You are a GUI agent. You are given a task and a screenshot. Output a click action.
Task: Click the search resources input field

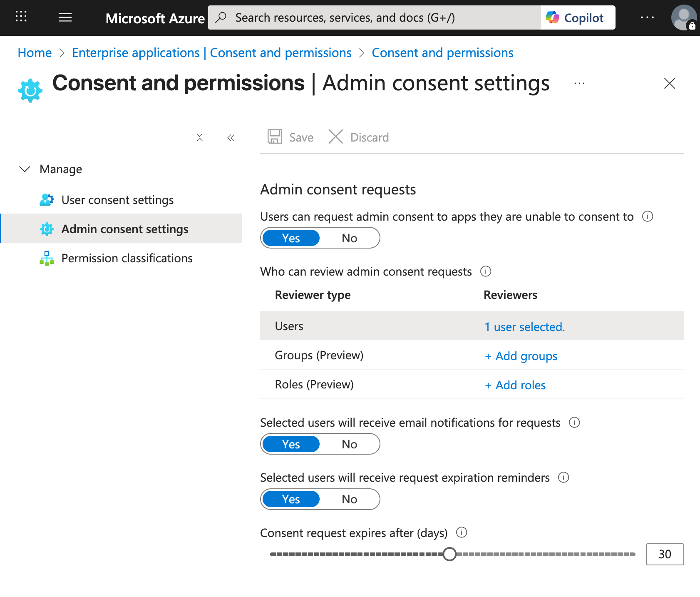pos(375,17)
